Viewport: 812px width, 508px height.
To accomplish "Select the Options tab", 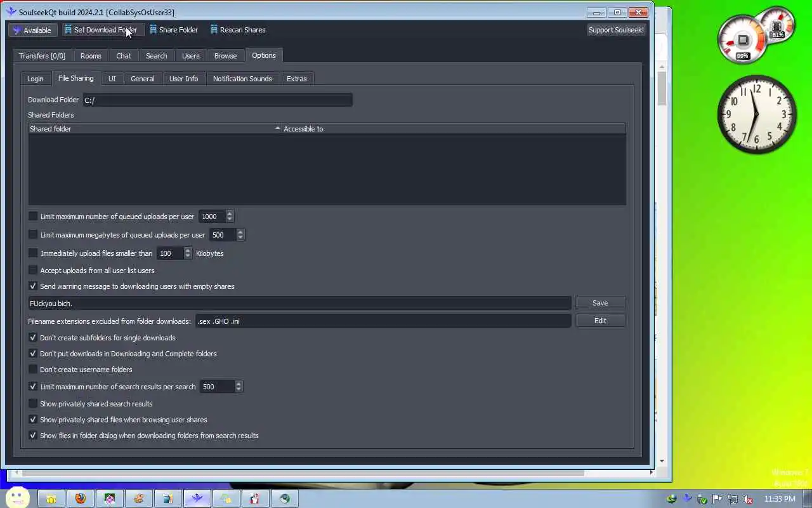I will (x=264, y=55).
